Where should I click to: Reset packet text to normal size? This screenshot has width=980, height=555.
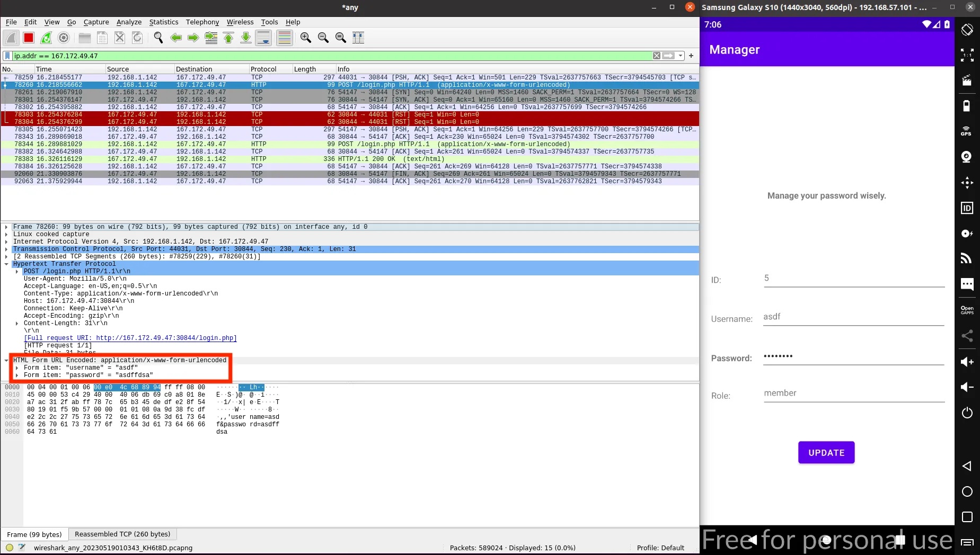click(x=341, y=38)
